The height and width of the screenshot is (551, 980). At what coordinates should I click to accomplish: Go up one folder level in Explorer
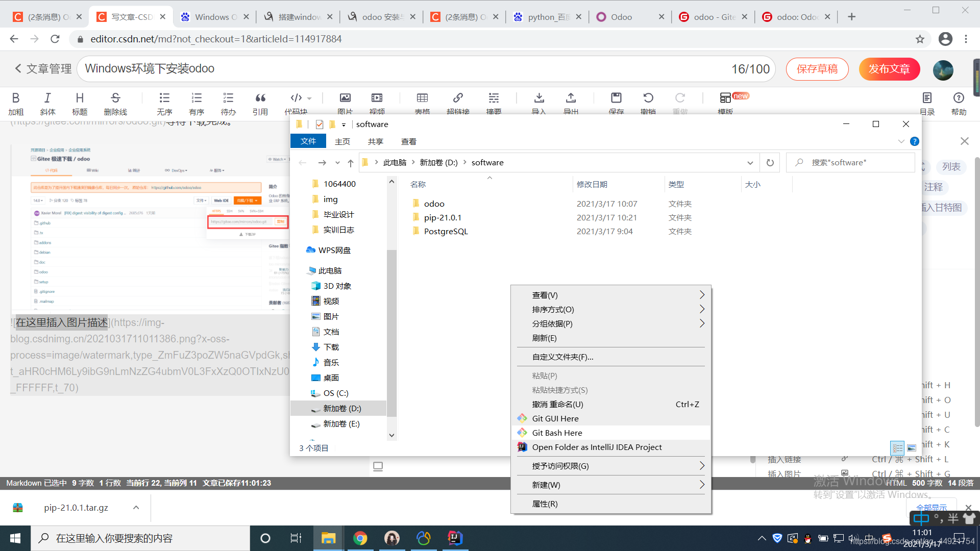[x=350, y=163]
